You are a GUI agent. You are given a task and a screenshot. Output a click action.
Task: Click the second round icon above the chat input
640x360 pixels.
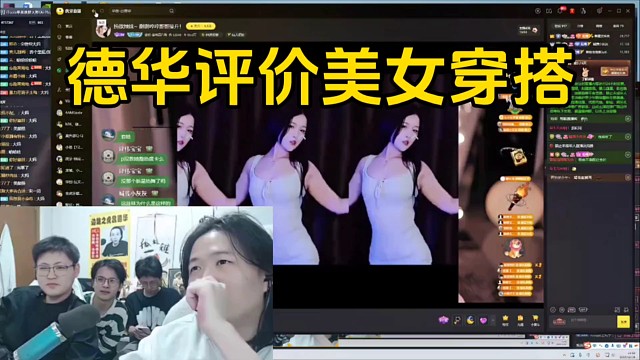click(x=562, y=310)
